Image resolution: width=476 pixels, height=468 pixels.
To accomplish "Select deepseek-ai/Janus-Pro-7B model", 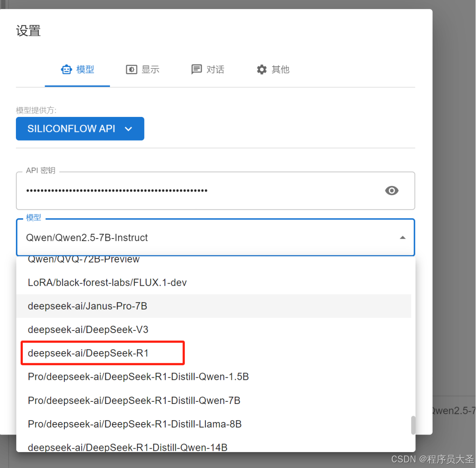I will tap(214, 306).
